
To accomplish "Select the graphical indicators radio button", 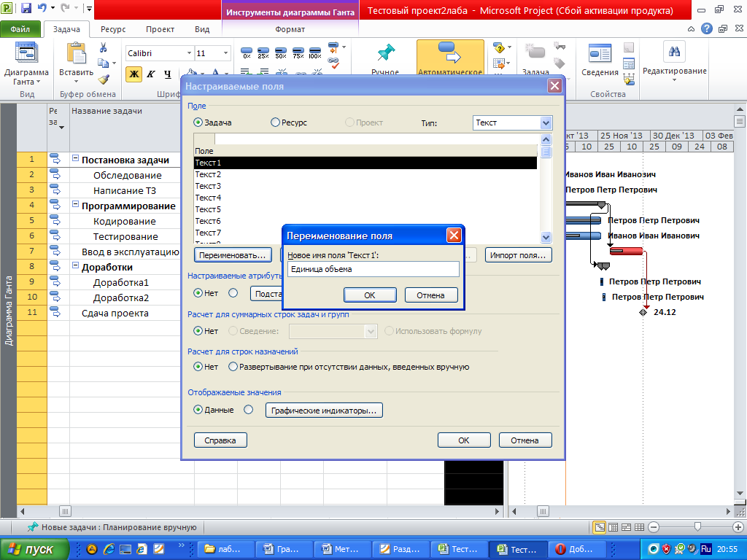I will 248,410.
